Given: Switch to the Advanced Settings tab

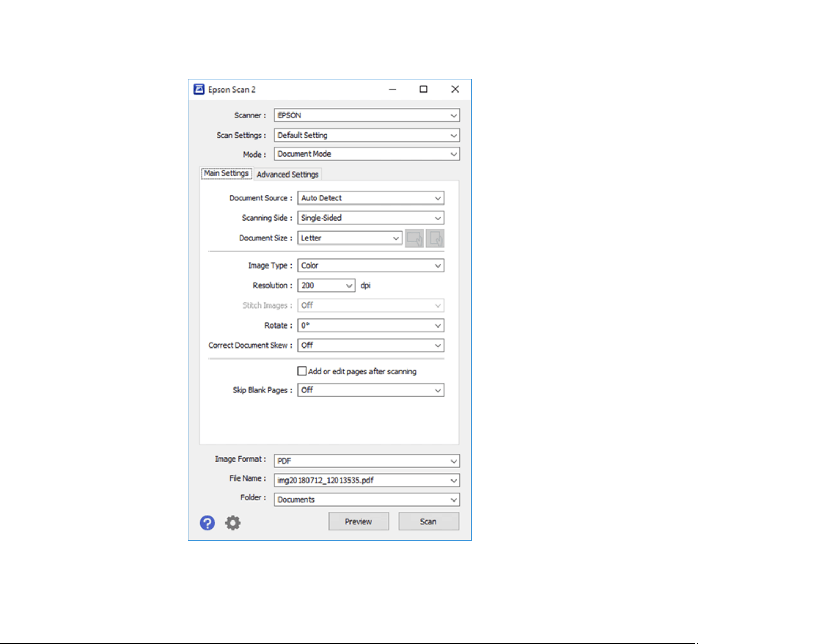Looking at the screenshot, I should tap(287, 175).
